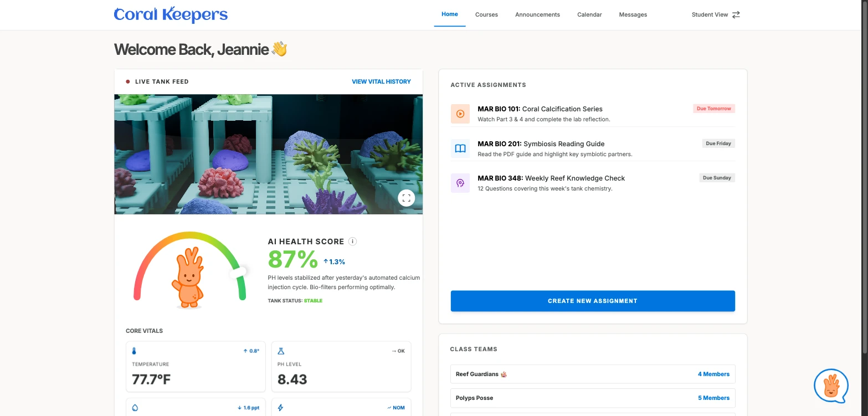
Task: Click the lightning bolt vital icon
Action: tap(280, 408)
